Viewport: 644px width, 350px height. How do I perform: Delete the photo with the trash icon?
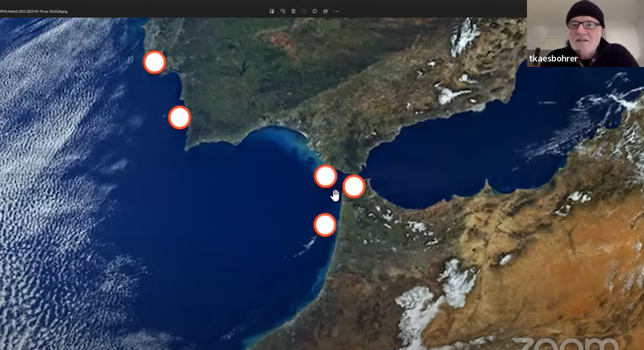(293, 11)
